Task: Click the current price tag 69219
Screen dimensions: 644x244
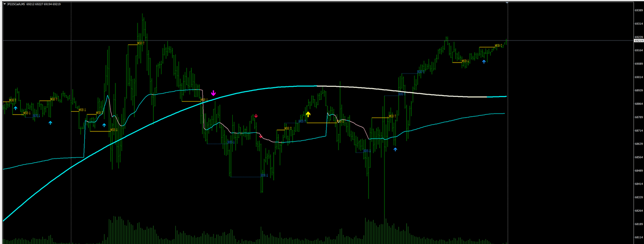Action: click(x=638, y=40)
